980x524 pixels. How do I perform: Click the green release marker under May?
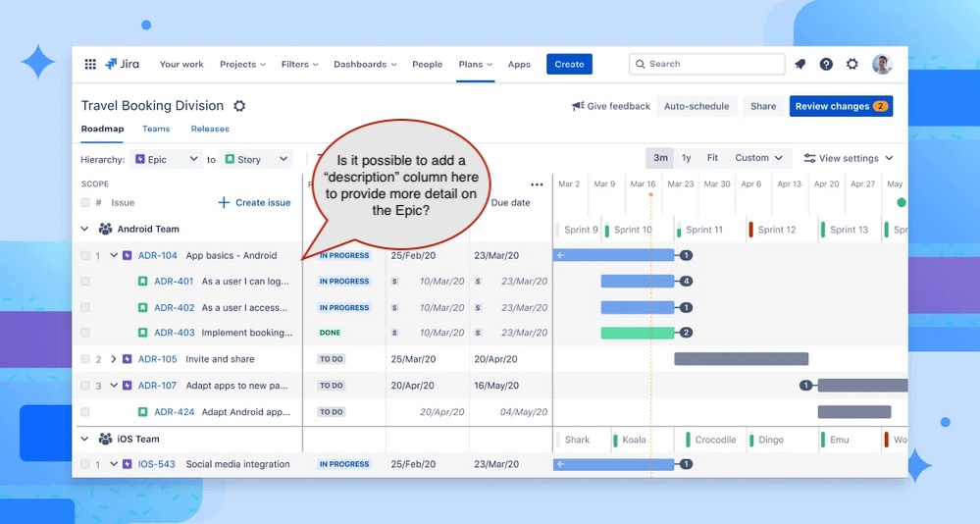pos(902,202)
